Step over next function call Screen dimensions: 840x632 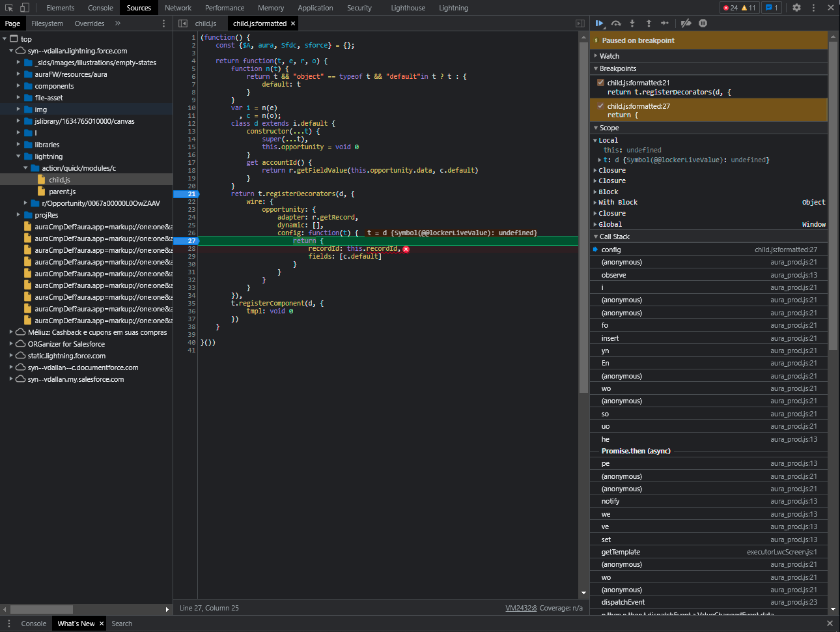tap(616, 23)
